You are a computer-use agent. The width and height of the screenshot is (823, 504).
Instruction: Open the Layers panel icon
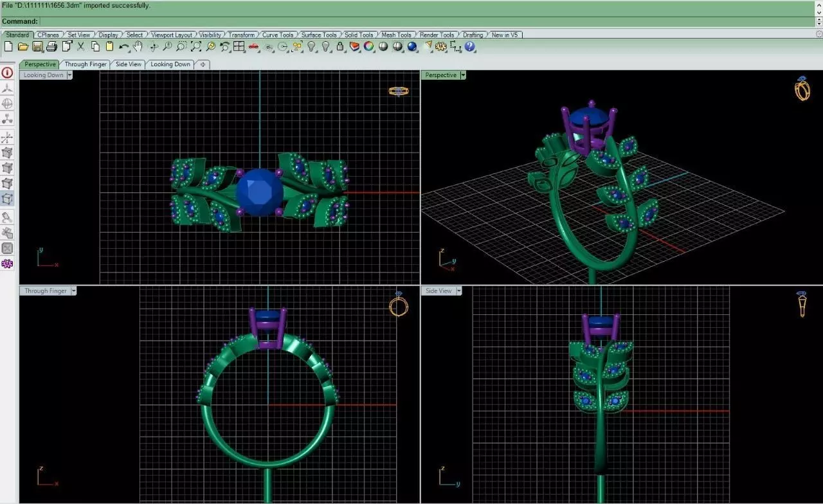354,46
